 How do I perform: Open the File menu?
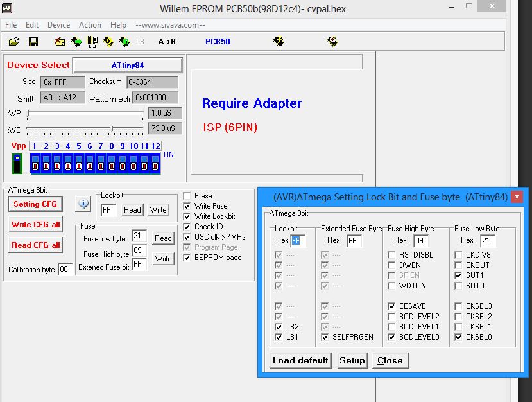click(x=11, y=25)
